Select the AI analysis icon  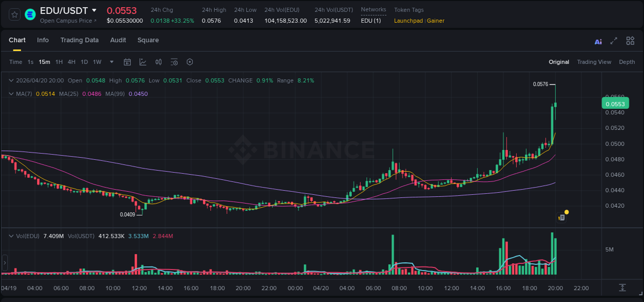click(598, 41)
